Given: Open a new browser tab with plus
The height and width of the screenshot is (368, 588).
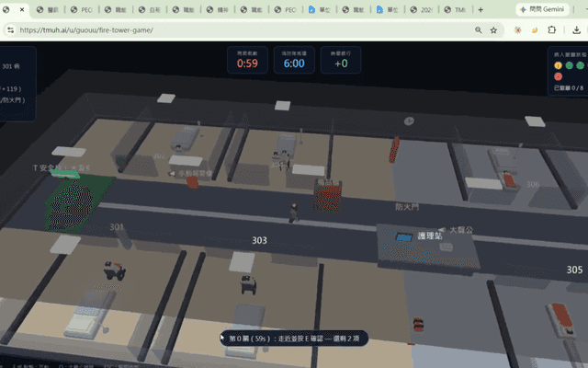Looking at the screenshot, I should pos(481,10).
